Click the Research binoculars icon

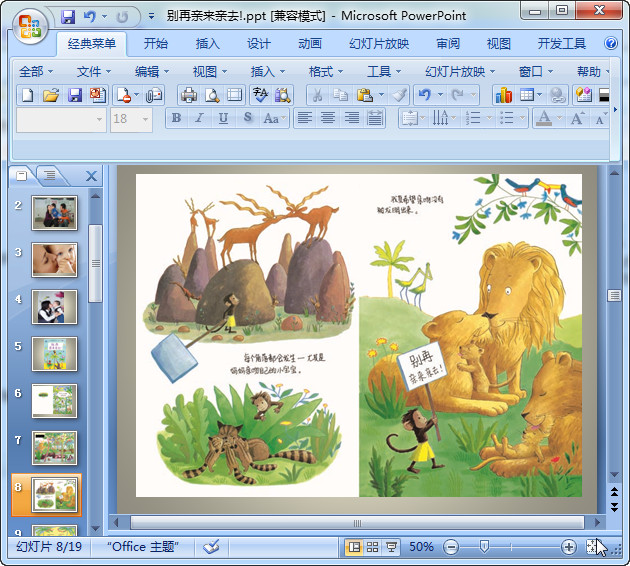point(282,95)
